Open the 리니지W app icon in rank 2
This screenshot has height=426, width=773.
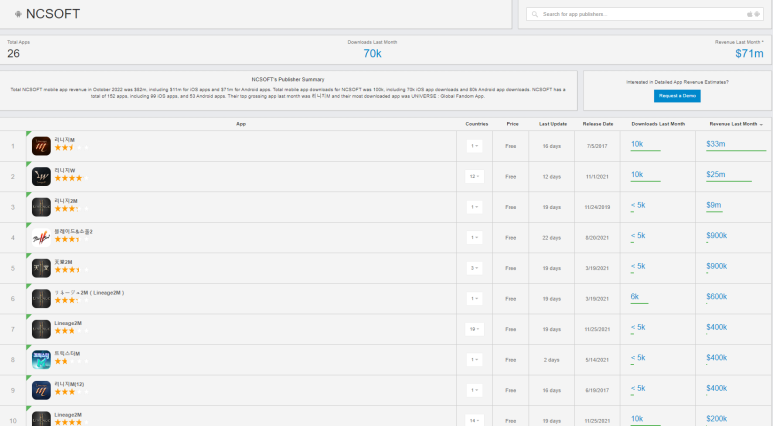click(x=41, y=177)
